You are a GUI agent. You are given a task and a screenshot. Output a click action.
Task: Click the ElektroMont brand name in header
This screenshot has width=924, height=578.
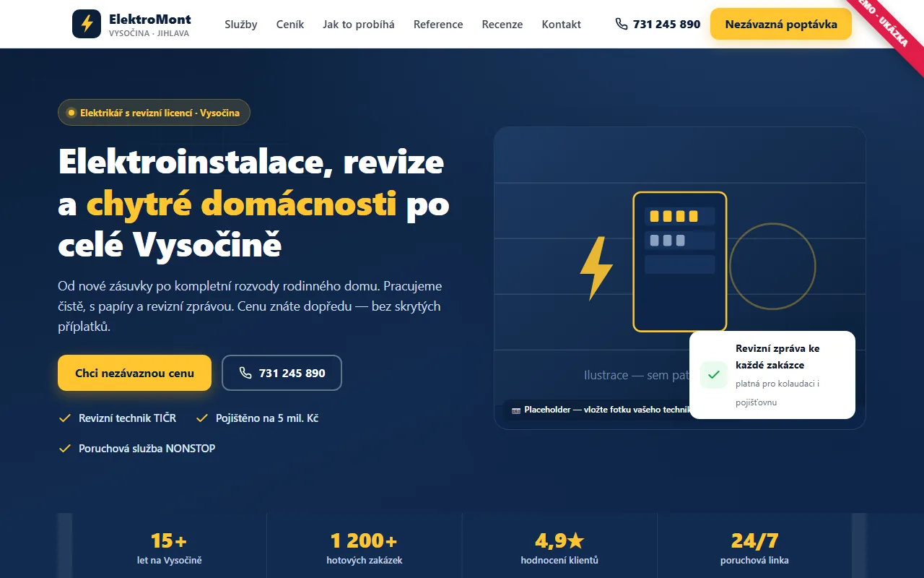[150, 19]
